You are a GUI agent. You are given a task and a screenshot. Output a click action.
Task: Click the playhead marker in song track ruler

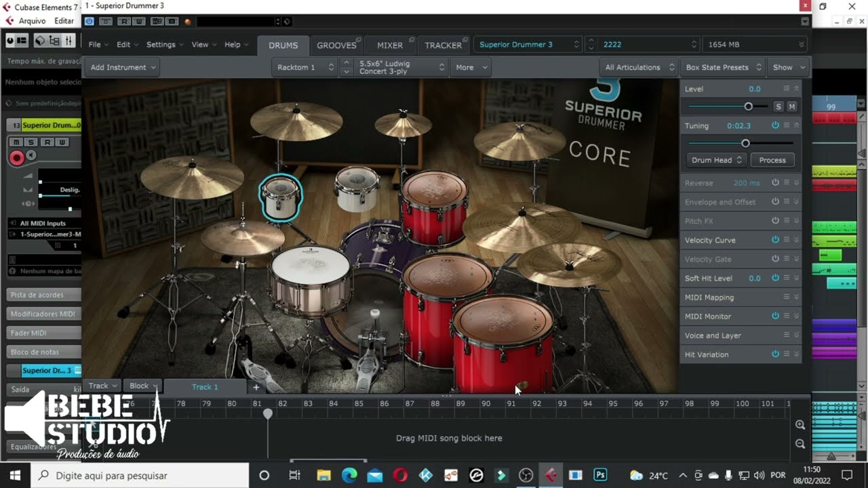(268, 413)
